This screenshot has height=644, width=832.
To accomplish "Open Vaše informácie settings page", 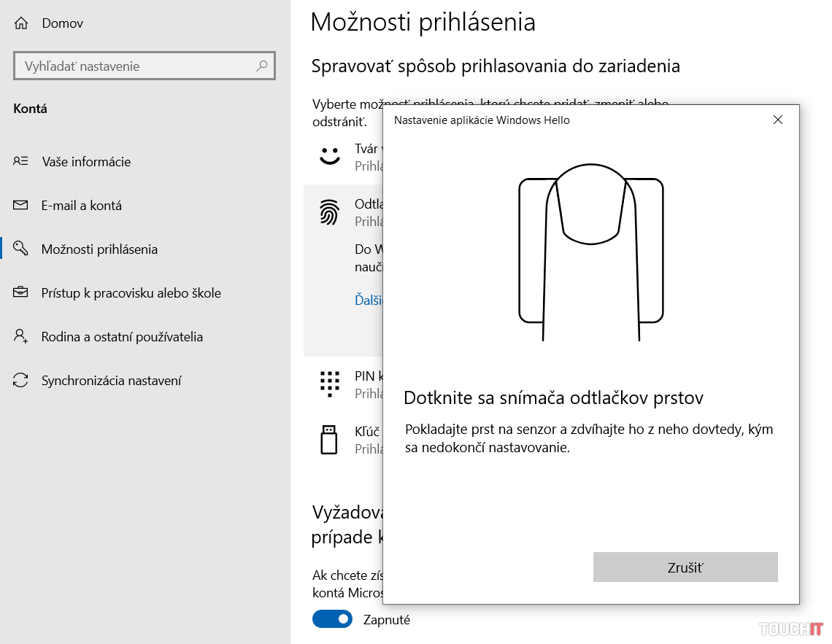I will [x=86, y=162].
